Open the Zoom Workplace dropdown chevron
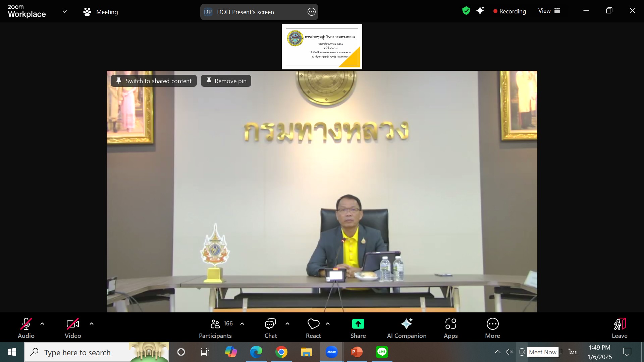The width and height of the screenshot is (644, 362). 65,11
